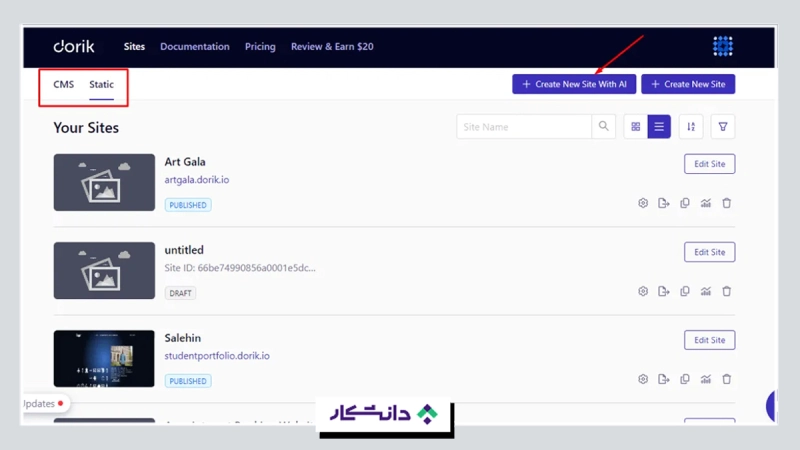The image size is (800, 450).
Task: Switch to list view layout
Action: (x=659, y=127)
